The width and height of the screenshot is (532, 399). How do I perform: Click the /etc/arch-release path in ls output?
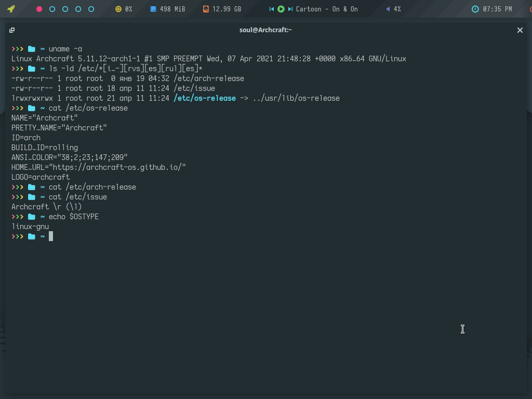tap(209, 79)
